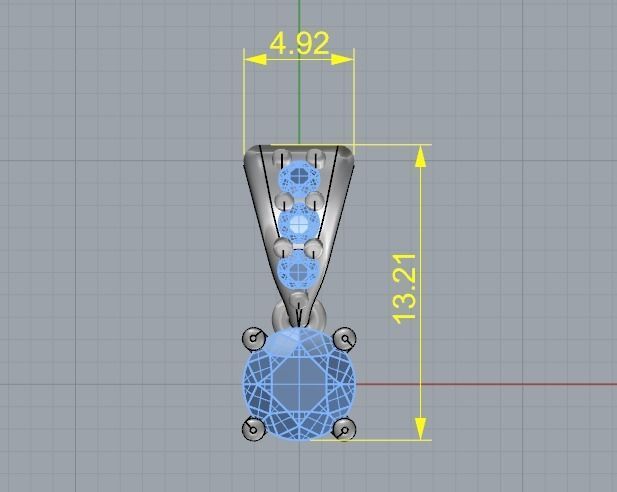Pick the lower-left prong of main stone
This screenshot has height=492, width=617.
253,429
